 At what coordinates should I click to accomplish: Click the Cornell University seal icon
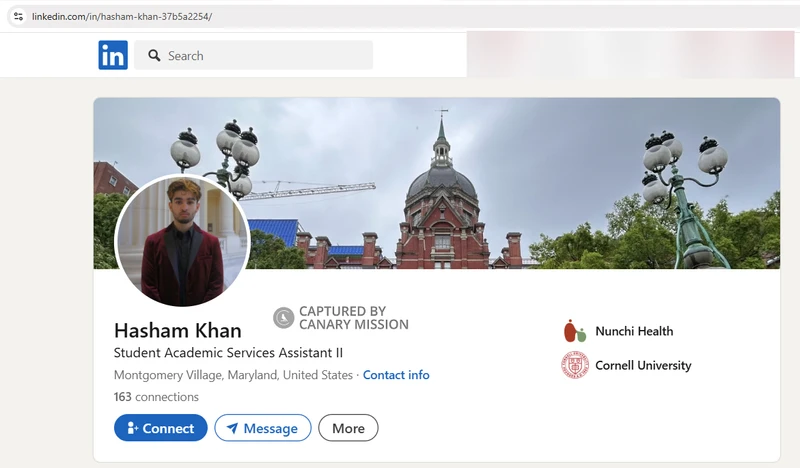point(575,365)
